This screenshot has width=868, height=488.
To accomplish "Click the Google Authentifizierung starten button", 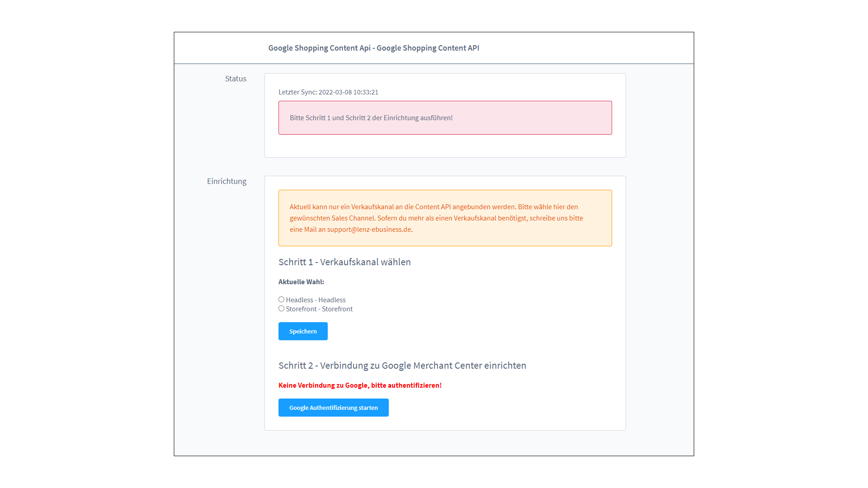I will click(x=333, y=407).
